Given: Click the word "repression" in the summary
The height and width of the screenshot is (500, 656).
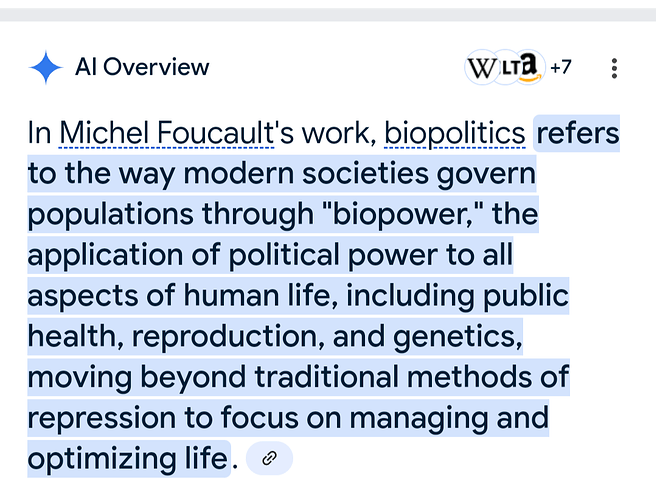Looking at the screenshot, I should pyautogui.click(x=102, y=418).
